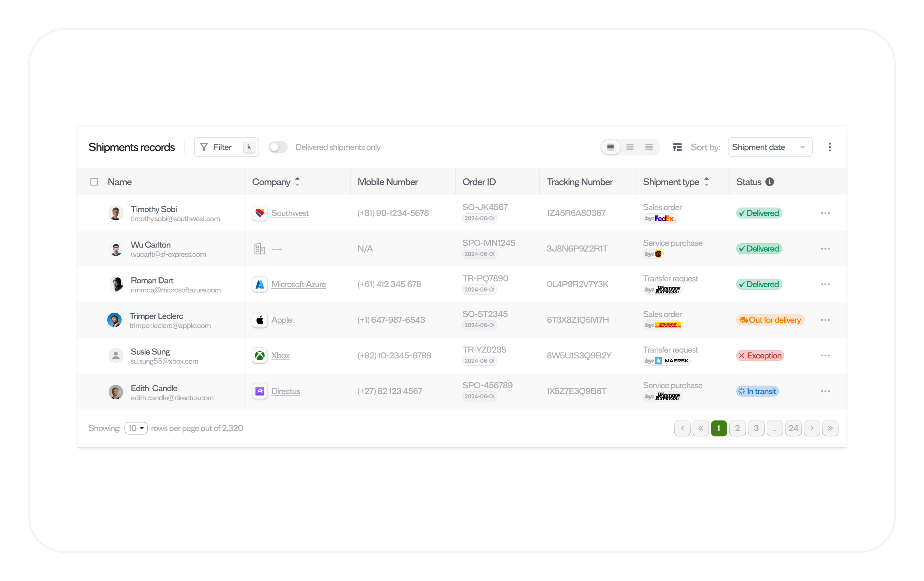Select page 1 in pagination
The height and width of the screenshot is (581, 924).
[x=719, y=428]
